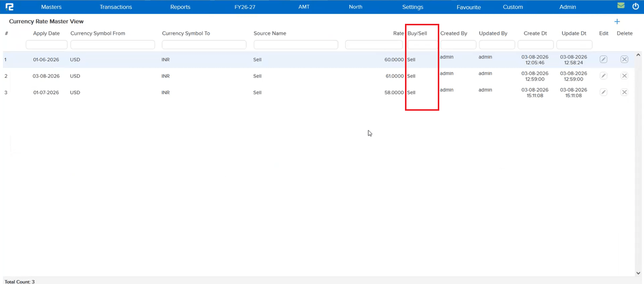This screenshot has width=644, height=284.
Task: Click the Create Dt 03-08-2026 12:05:46 cell
Action: pos(535,60)
